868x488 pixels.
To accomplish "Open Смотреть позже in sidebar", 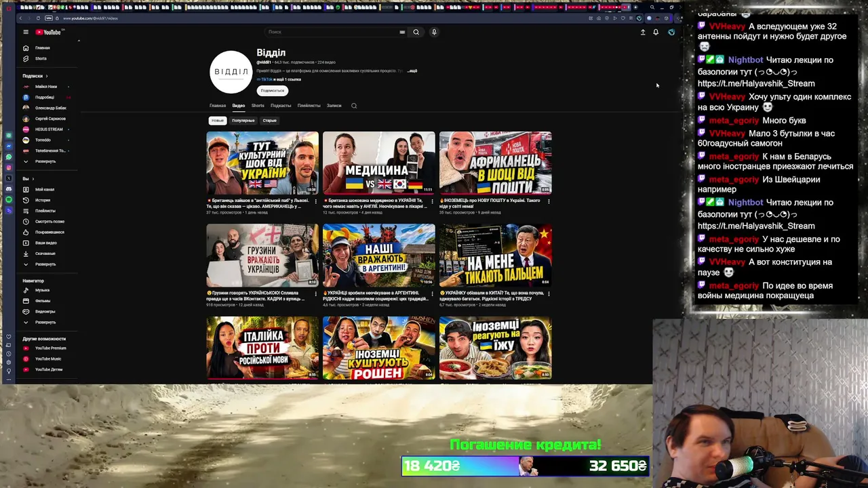I will tap(50, 222).
